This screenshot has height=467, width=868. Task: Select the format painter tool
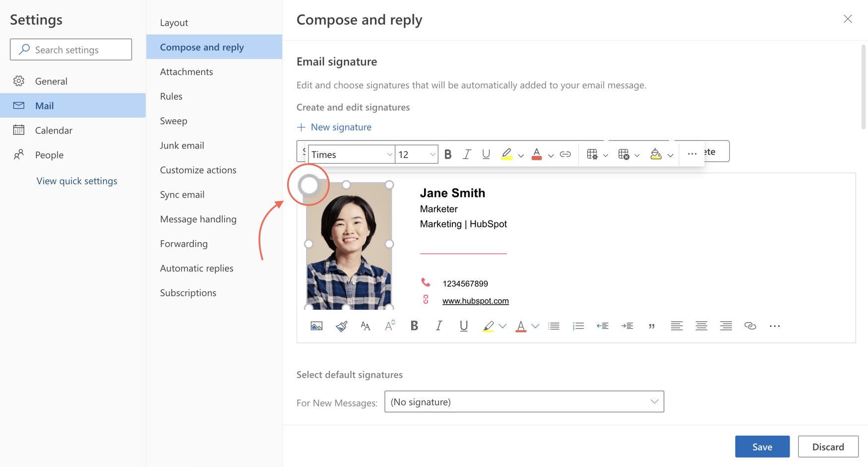(x=341, y=326)
